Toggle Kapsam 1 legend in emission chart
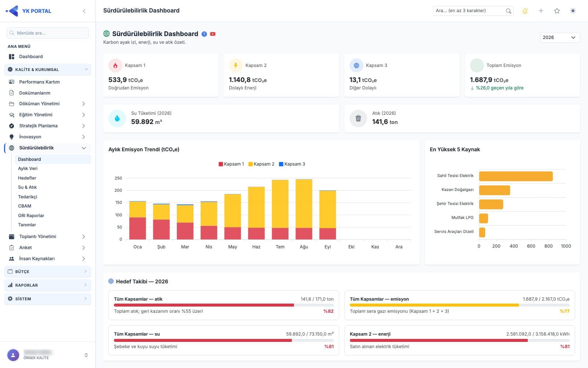Viewport: 588px width, 368px height. [x=231, y=164]
